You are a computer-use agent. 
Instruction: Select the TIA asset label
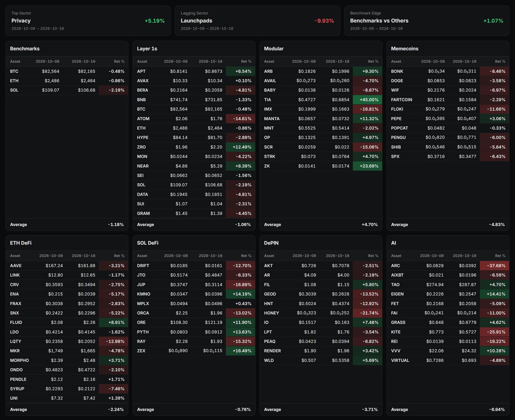pos(268,100)
